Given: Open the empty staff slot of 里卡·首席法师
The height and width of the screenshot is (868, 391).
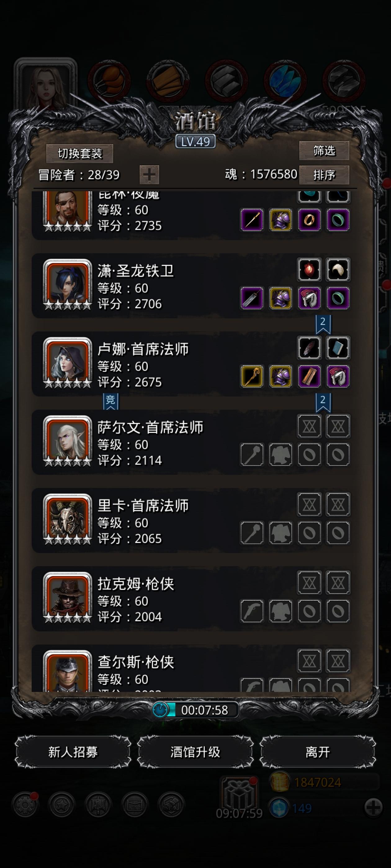Looking at the screenshot, I should click(252, 533).
